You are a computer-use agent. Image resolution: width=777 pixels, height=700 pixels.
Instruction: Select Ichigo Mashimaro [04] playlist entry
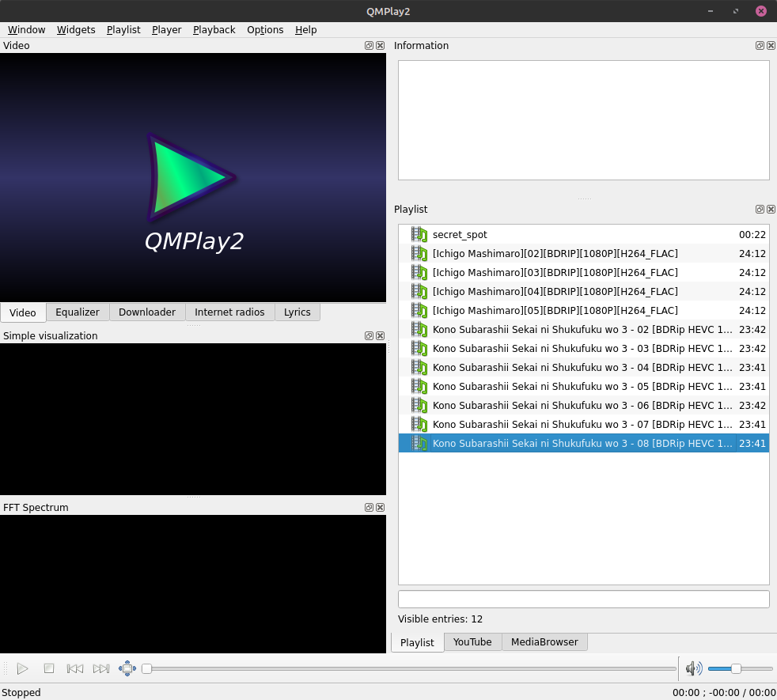tap(583, 292)
